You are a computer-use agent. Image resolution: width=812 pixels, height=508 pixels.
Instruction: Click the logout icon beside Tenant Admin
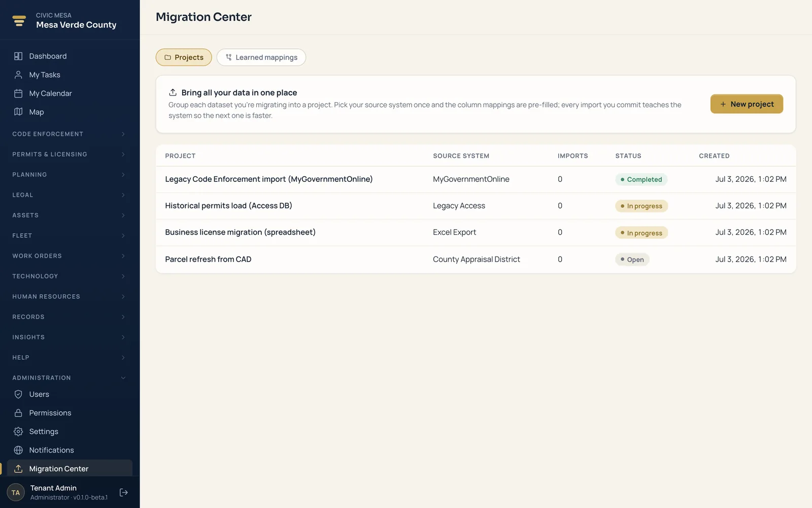123,492
